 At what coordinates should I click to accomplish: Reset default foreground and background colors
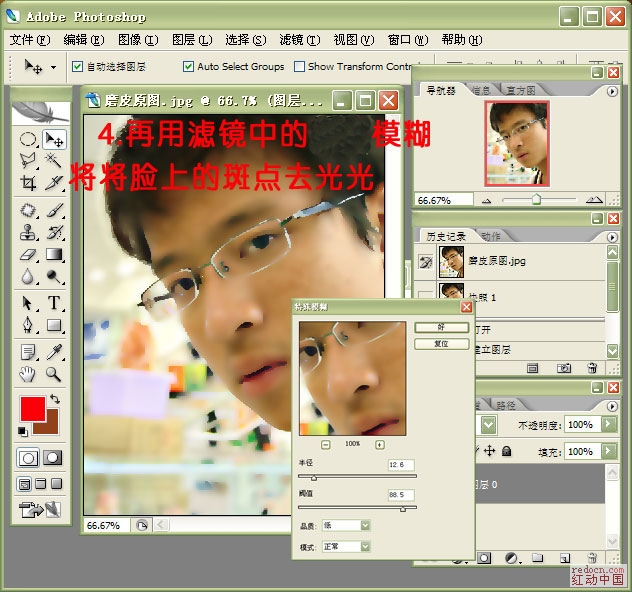[x=23, y=432]
